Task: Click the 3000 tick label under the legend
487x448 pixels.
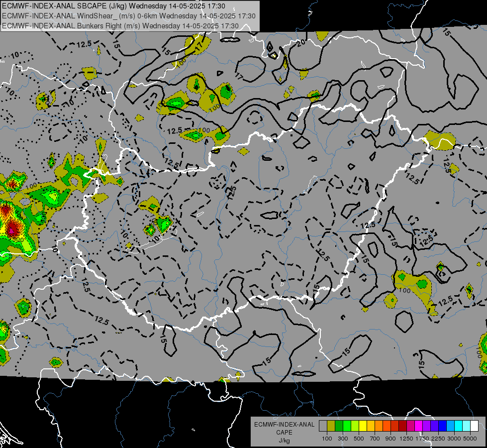Action: 454,439
